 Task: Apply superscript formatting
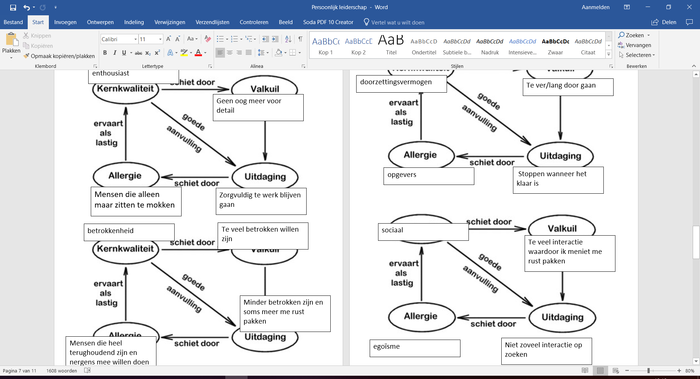point(157,53)
